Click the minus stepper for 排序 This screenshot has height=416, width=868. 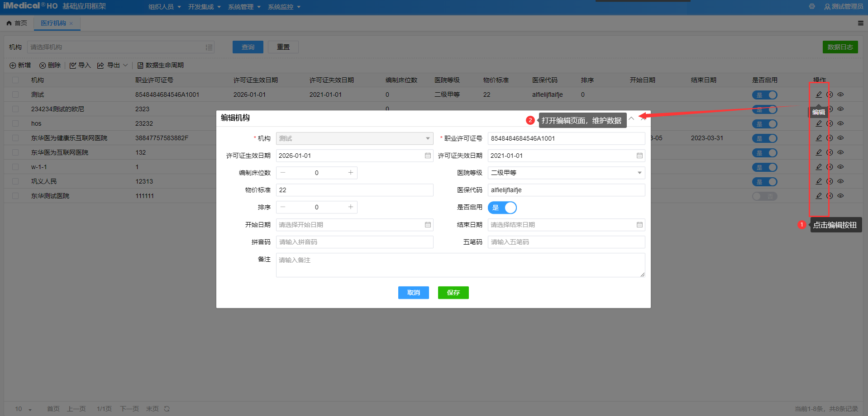click(283, 207)
